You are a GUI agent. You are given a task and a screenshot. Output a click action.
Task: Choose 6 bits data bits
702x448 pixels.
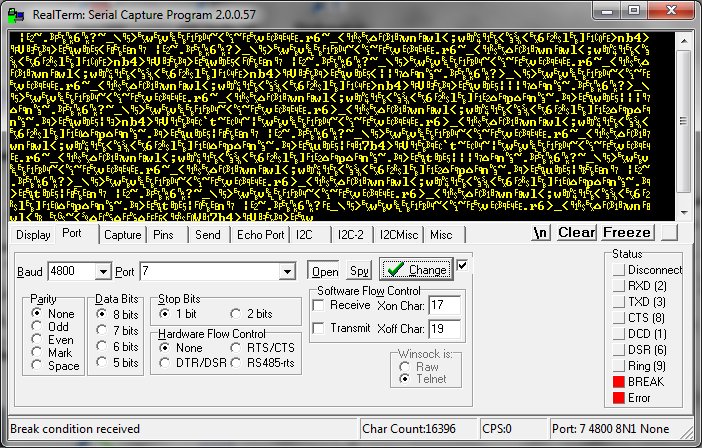point(117,346)
